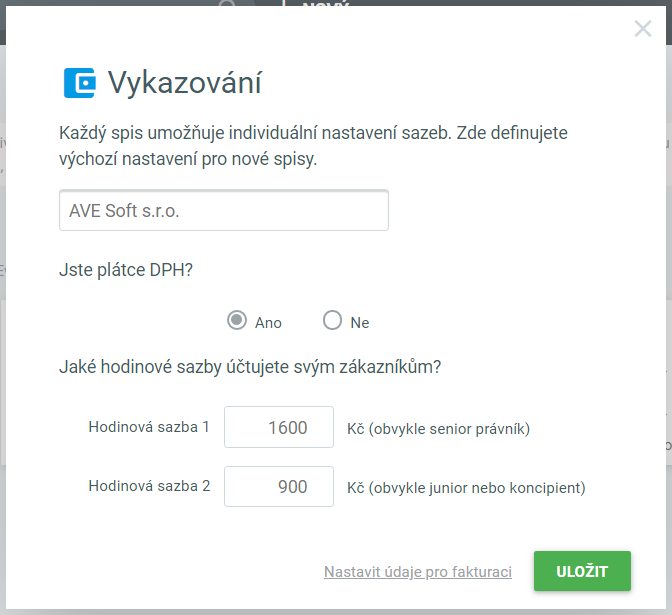Viewport: 672px width, 615px height.
Task: Click the NOVÝ tab behind the dialog
Action: [x=318, y=5]
